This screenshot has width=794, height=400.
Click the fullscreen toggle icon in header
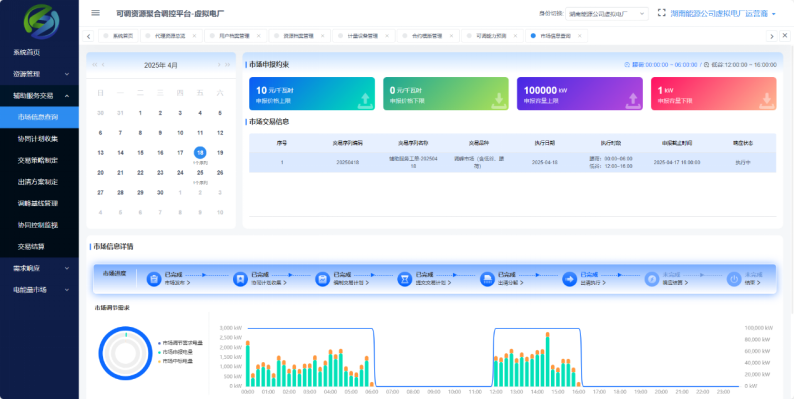(660, 13)
